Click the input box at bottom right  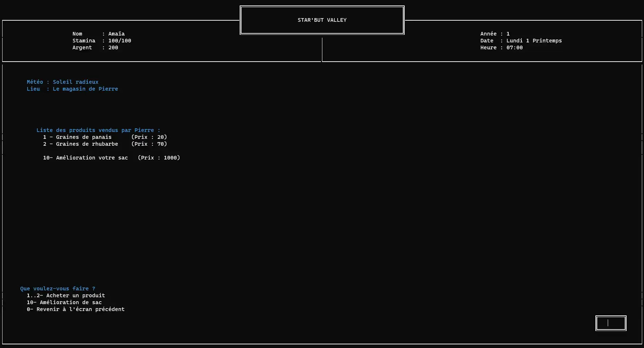tap(611, 323)
